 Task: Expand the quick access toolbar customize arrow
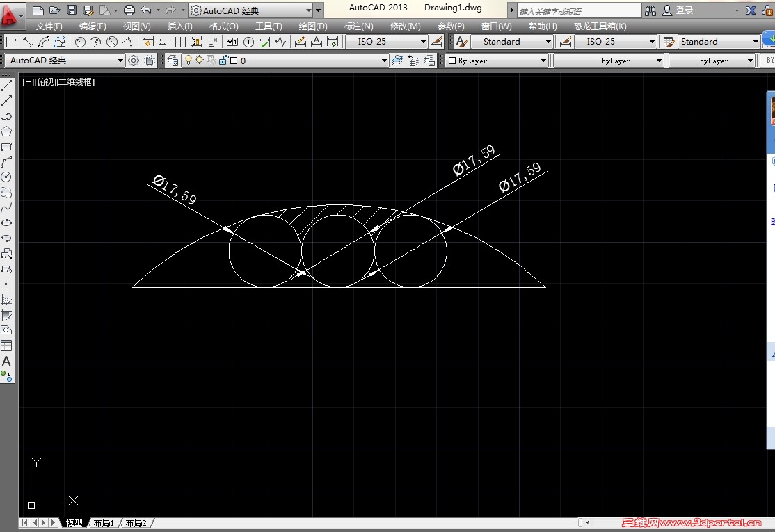tap(319, 10)
